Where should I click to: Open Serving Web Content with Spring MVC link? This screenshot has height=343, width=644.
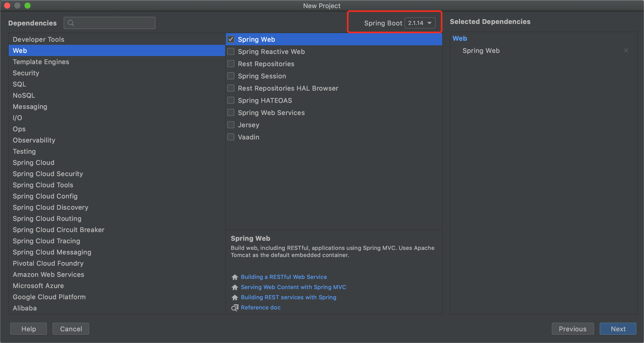click(293, 287)
